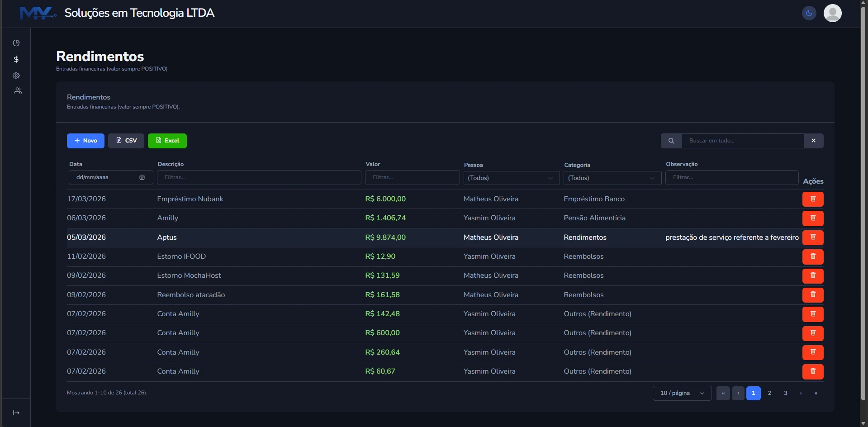868x427 pixels.
Task: Delete the Conta Amilly R$ 600,00 row
Action: coord(813,333)
